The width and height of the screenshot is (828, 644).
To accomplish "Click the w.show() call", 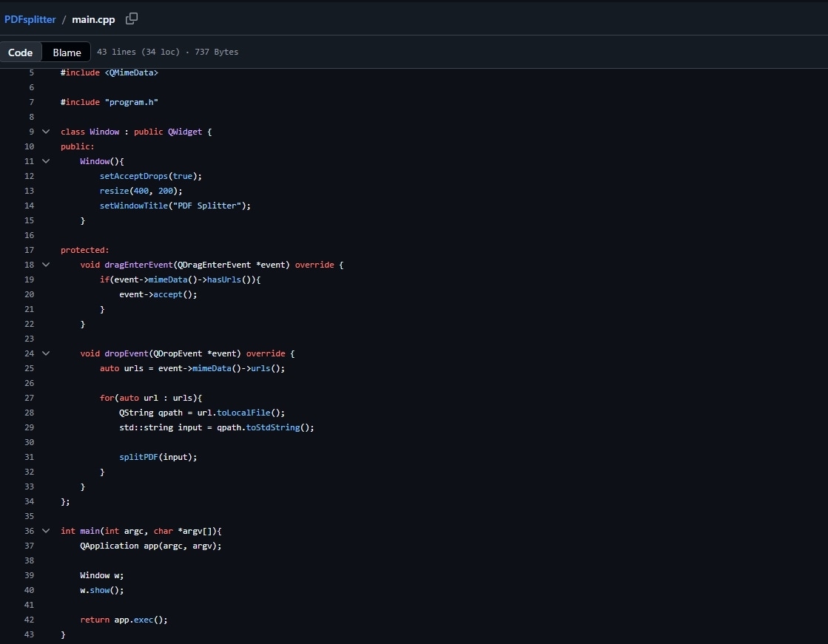I will click(102, 589).
